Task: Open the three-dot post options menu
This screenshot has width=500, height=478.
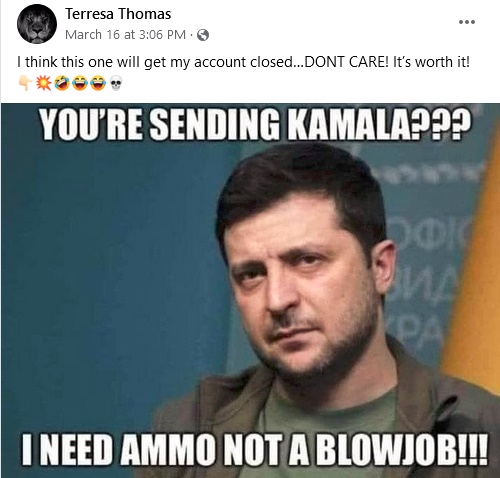Action: [x=467, y=22]
